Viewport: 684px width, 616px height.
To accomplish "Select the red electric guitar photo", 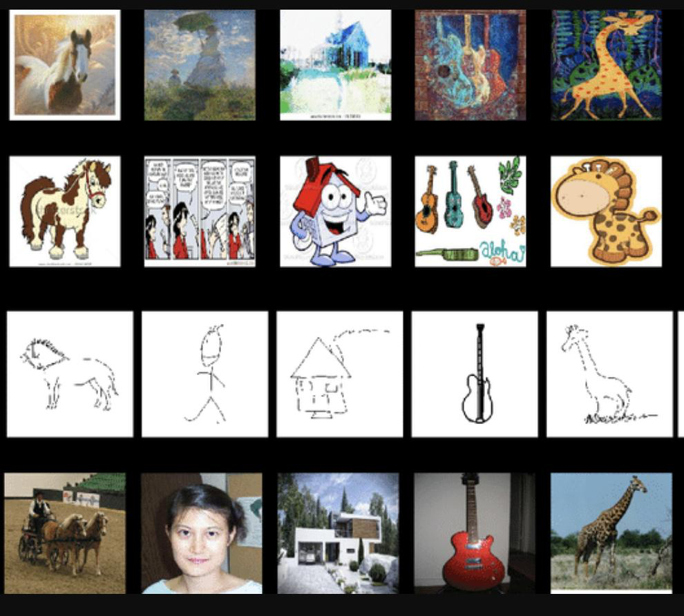I will coord(475,533).
